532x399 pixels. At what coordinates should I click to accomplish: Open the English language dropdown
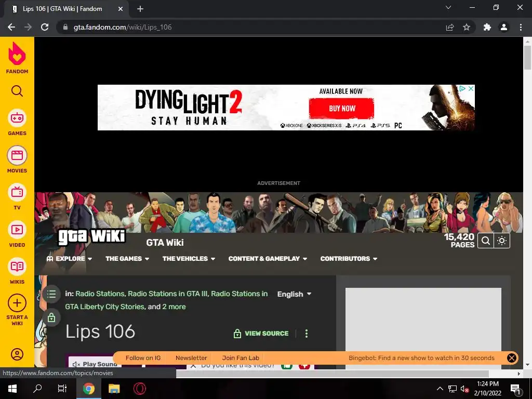294,294
